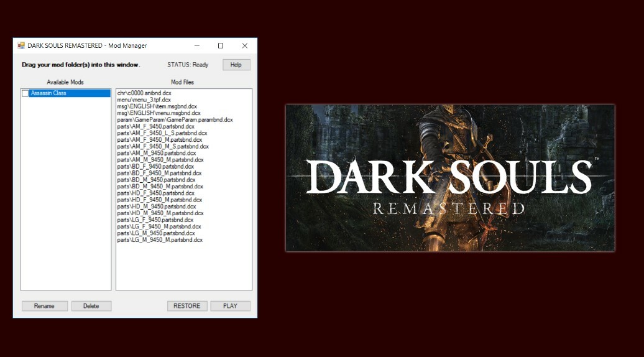This screenshot has width=644, height=357.
Task: Click the Mod Manager title bar app icon
Action: pos(21,45)
